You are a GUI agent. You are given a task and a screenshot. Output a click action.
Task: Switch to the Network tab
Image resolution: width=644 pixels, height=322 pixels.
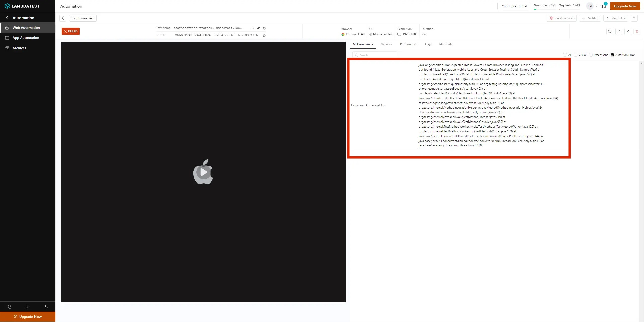point(386,44)
